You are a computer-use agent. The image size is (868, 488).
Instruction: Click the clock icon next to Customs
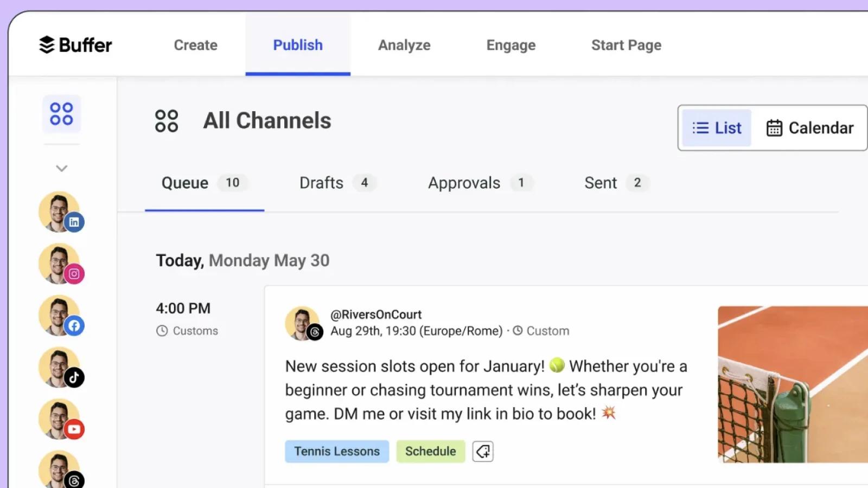point(162,331)
